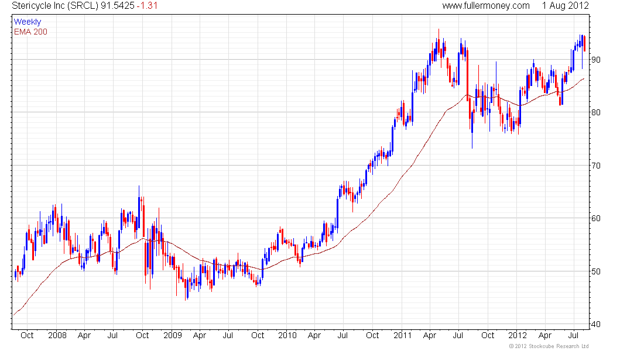
Task: Click the -1.31 price change value
Action: (147, 6)
